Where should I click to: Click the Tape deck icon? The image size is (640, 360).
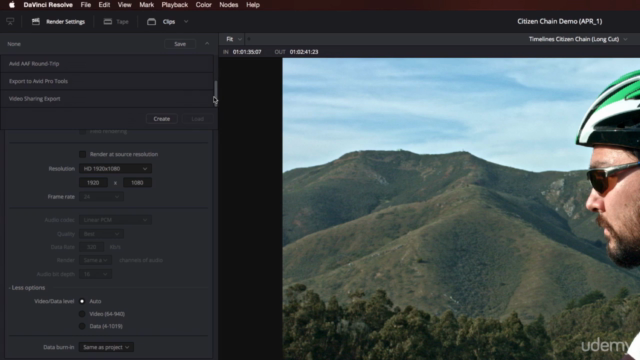pyautogui.click(x=108, y=22)
